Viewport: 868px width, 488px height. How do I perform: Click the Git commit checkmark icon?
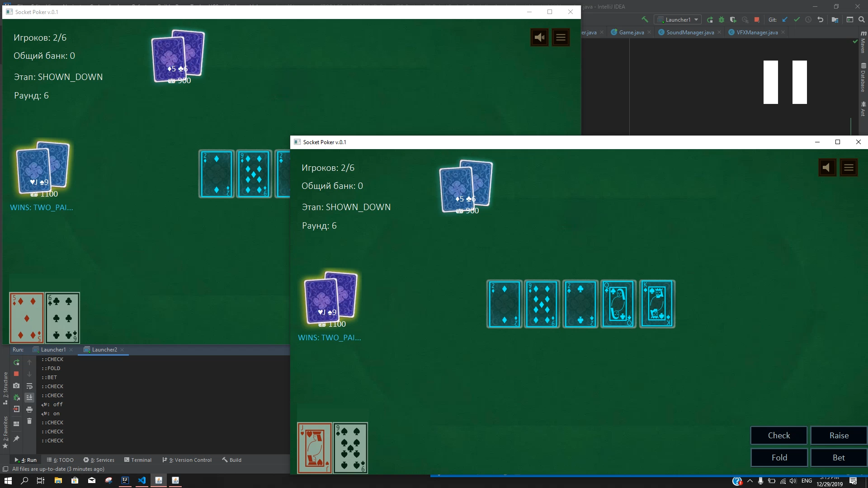797,19
